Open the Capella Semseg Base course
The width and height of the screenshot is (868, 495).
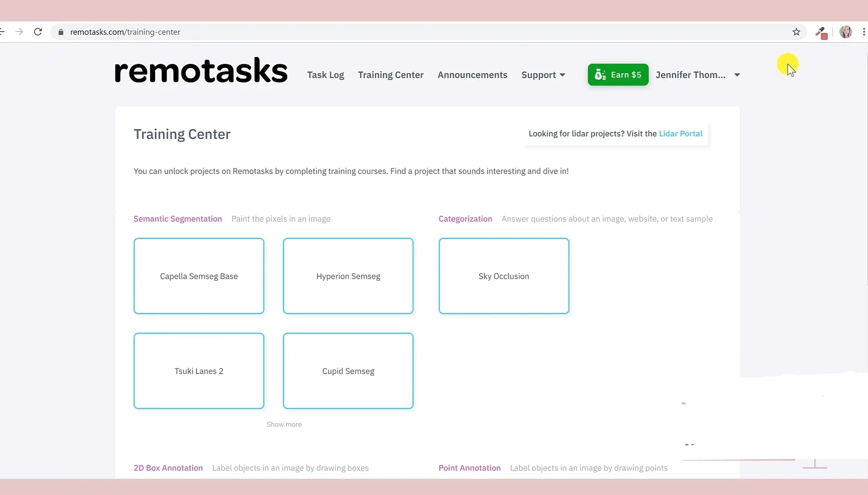(x=199, y=276)
